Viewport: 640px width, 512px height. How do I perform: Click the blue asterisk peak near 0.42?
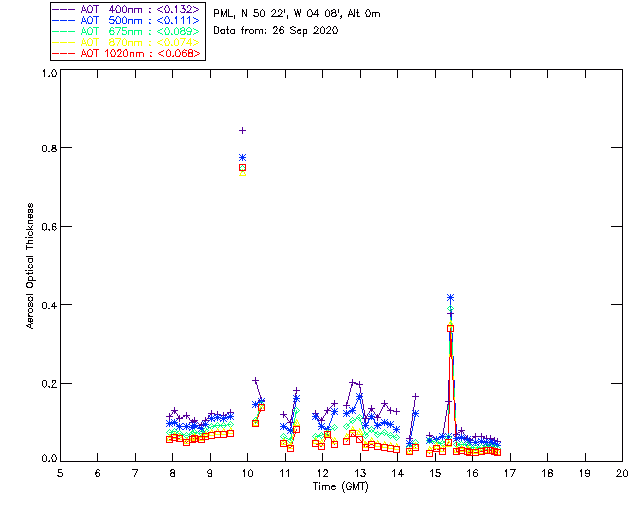pyautogui.click(x=450, y=298)
